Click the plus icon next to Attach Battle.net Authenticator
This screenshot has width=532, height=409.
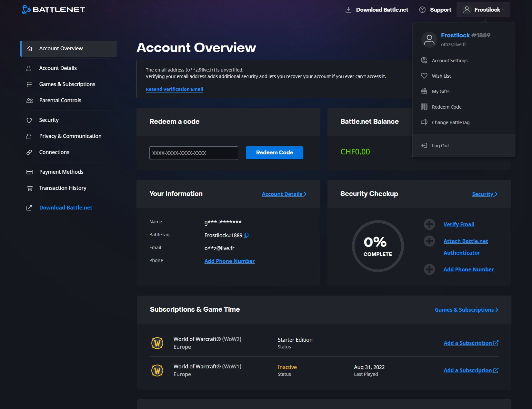pyautogui.click(x=429, y=241)
